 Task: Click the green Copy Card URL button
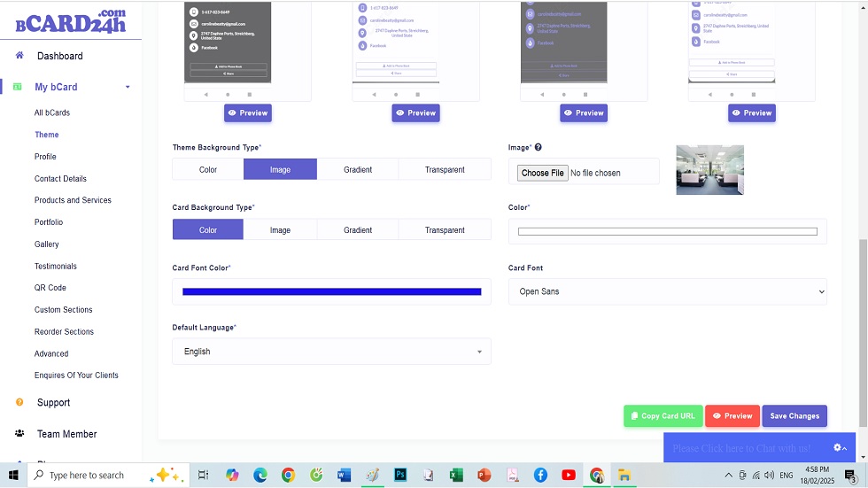click(663, 416)
